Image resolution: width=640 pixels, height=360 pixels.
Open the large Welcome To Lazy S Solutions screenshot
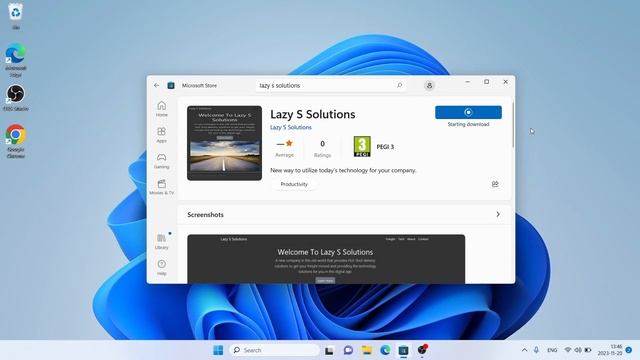coord(326,259)
